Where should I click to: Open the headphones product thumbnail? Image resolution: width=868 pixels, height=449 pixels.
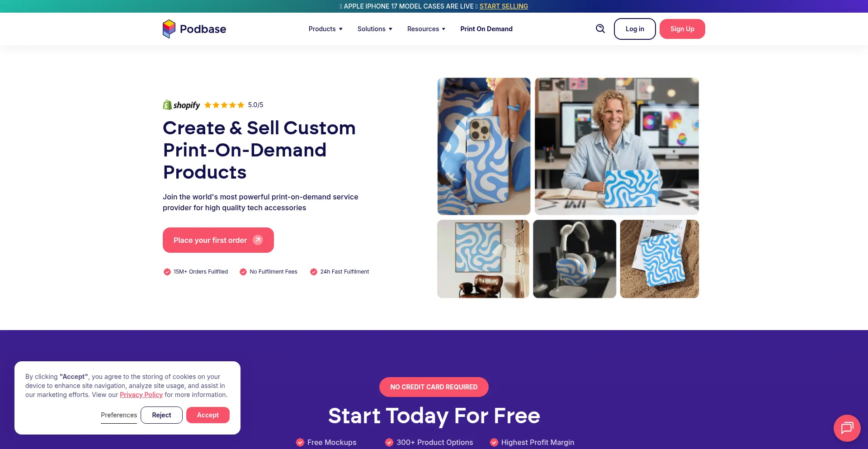pyautogui.click(x=575, y=259)
